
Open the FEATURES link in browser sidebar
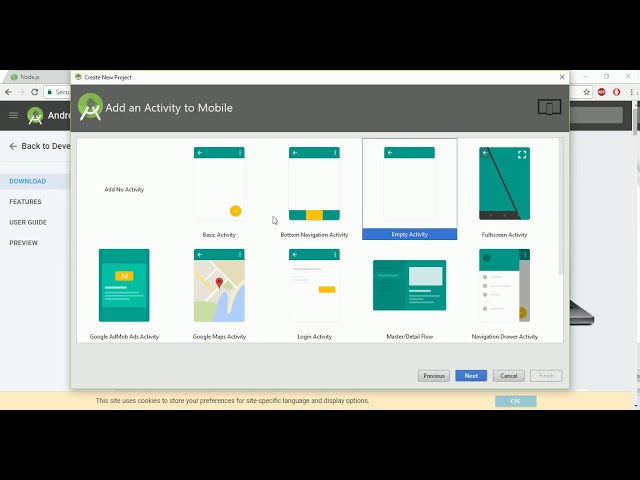point(25,202)
